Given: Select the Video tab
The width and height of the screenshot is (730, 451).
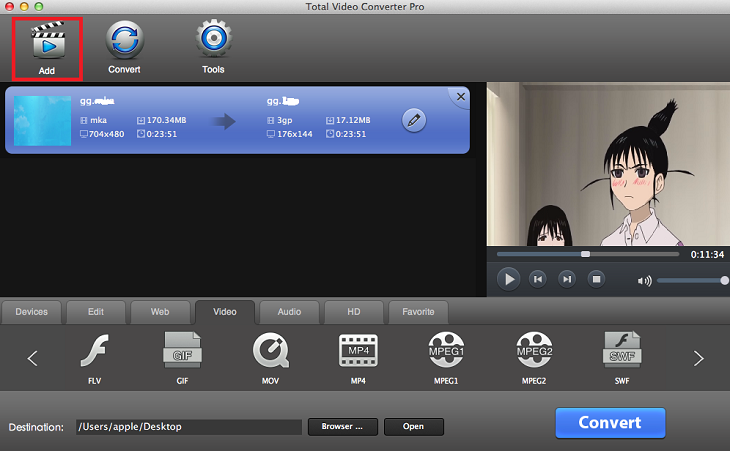Looking at the screenshot, I should pos(225,312).
